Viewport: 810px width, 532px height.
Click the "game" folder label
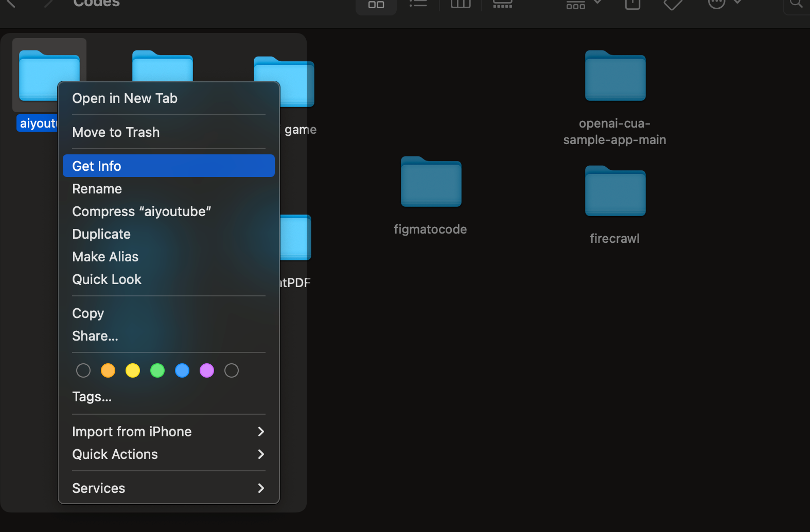coord(301,130)
